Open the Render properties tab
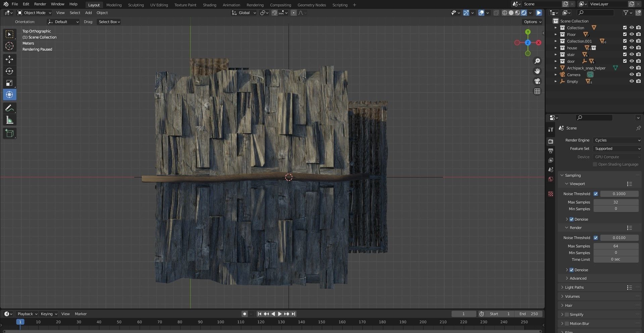 551,141
